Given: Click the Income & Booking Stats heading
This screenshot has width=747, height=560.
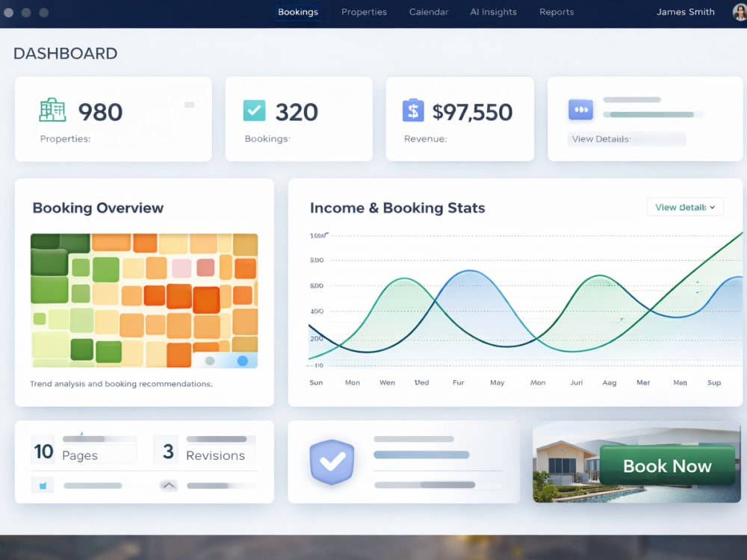Looking at the screenshot, I should (x=397, y=208).
